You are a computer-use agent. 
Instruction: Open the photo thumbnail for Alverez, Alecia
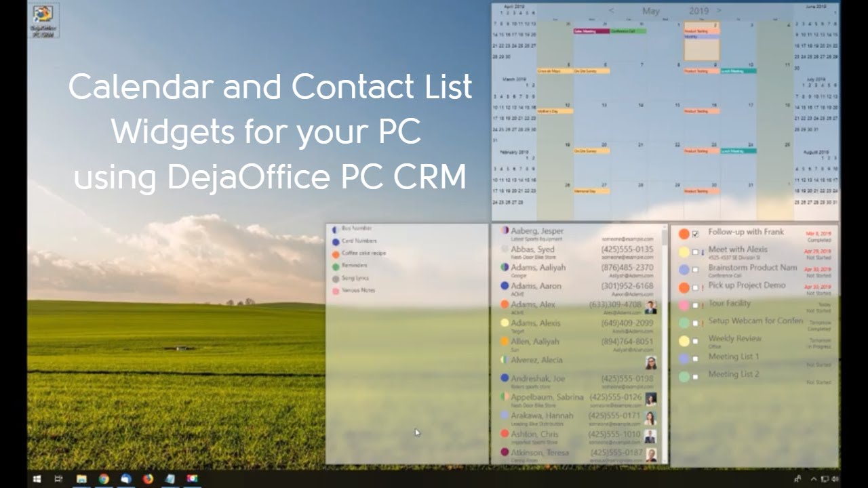(x=650, y=363)
